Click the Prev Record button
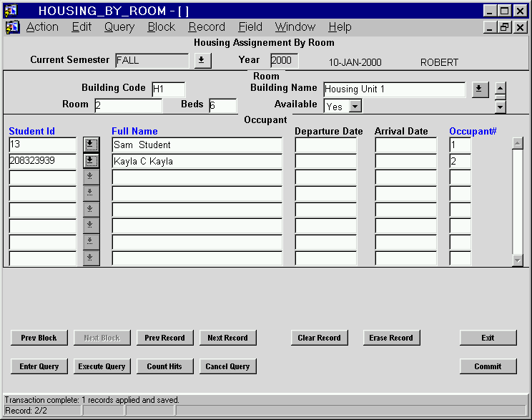 click(165, 338)
